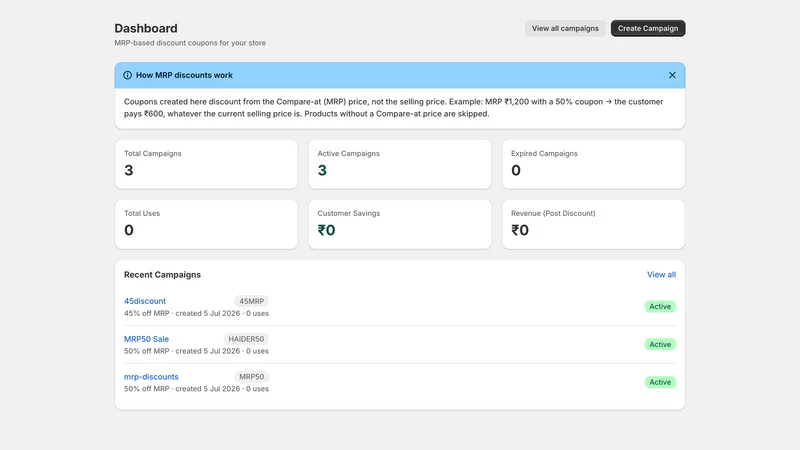This screenshot has width=800, height=450.
Task: Select the Total Campaigns card
Action: [206, 164]
